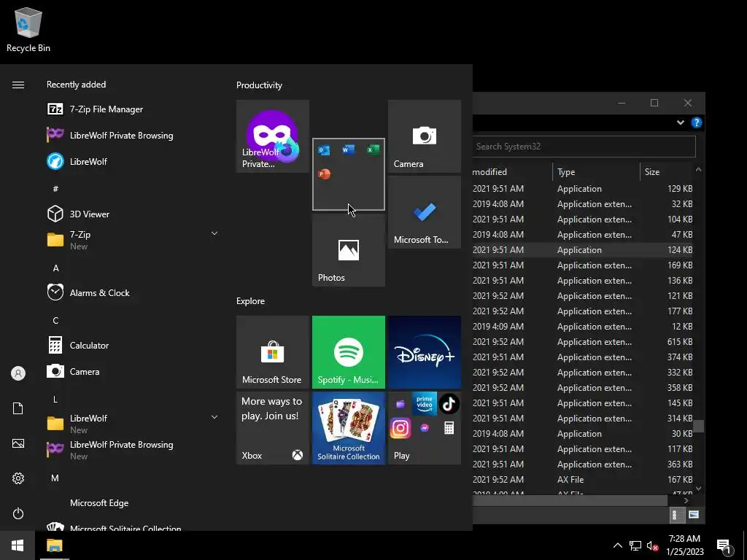The width and height of the screenshot is (747, 560).
Task: Click Productivity group heading
Action: coord(259,85)
